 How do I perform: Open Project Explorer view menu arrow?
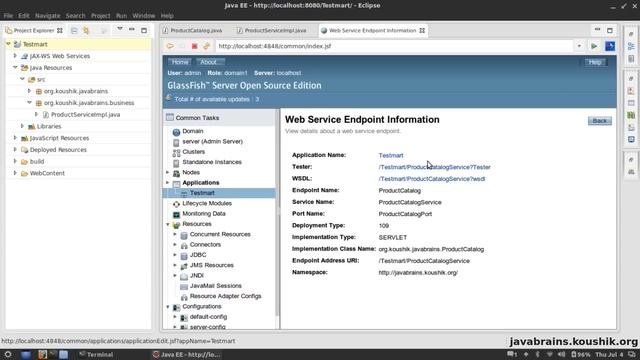pyautogui.click(x=120, y=29)
